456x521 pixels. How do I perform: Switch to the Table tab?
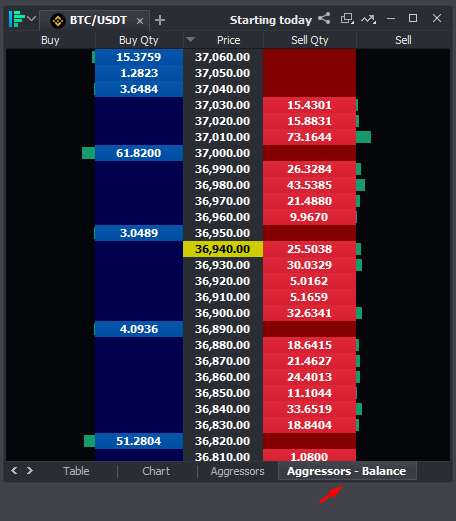pos(76,471)
